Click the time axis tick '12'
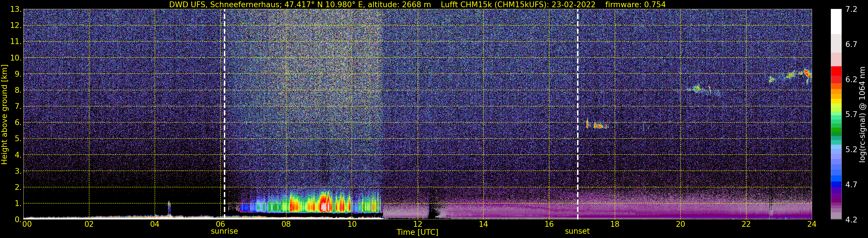 click(x=417, y=224)
